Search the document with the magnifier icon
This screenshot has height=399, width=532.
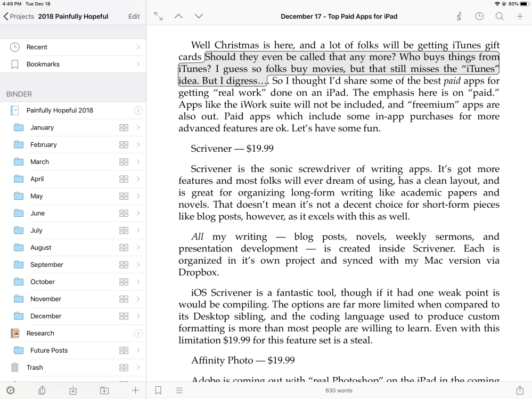[499, 16]
